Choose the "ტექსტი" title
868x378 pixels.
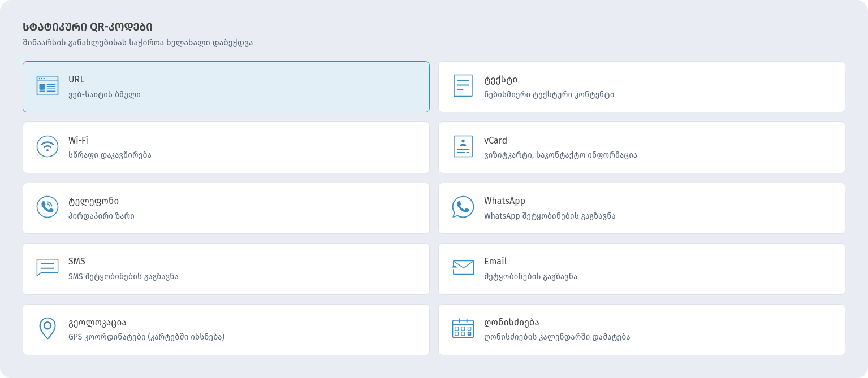501,80
